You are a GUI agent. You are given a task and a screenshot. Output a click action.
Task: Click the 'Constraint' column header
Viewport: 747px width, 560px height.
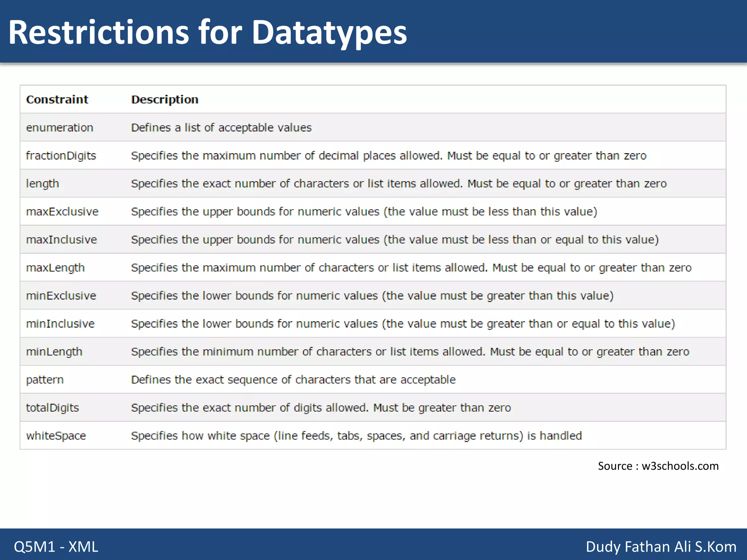57,100
